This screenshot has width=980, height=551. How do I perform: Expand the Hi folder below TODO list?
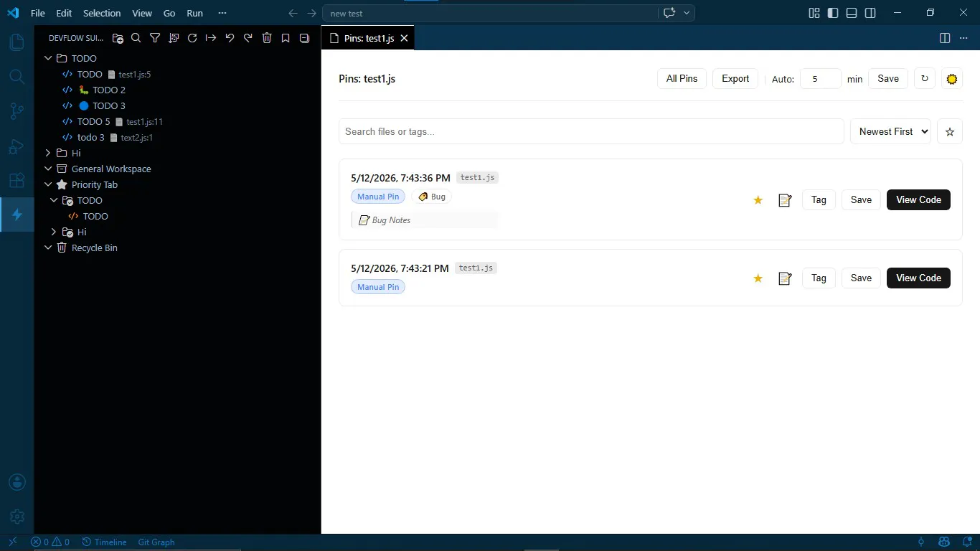pyautogui.click(x=48, y=153)
